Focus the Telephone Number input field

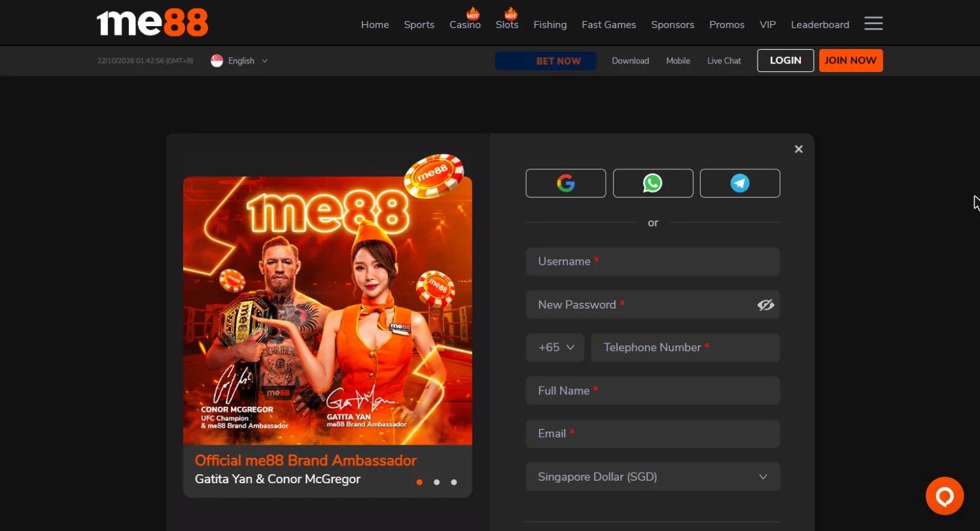[x=686, y=347]
